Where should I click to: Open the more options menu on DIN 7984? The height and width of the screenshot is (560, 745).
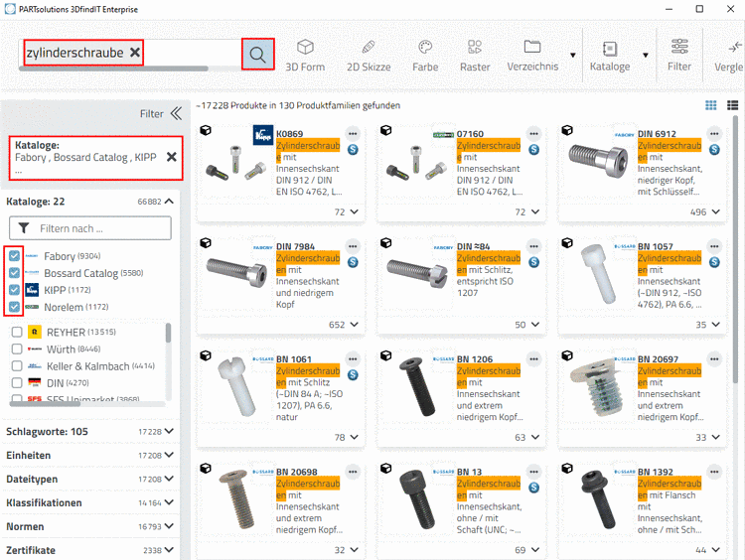353,246
